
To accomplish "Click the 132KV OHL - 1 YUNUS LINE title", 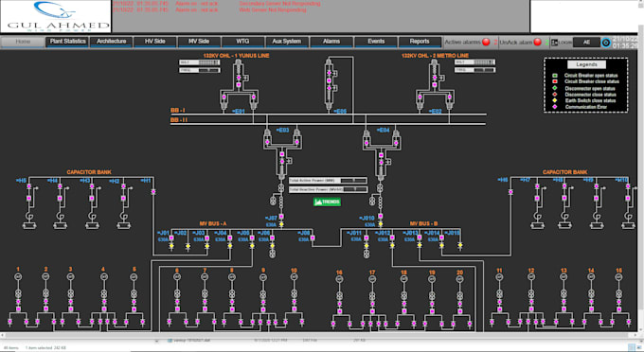I will click(236, 56).
